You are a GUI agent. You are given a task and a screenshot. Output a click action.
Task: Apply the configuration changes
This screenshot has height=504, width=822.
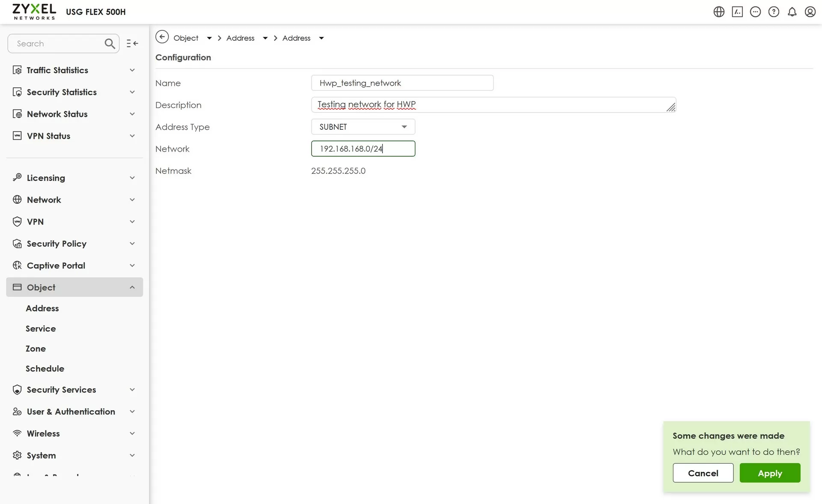tap(769, 473)
